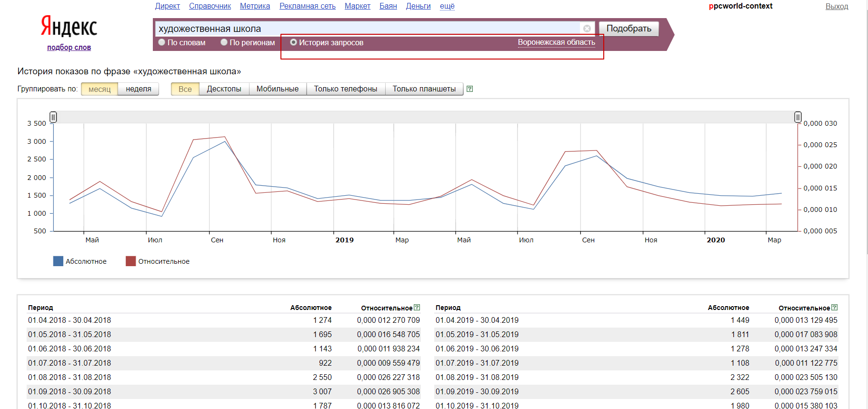Viewport: 868px width, 409px height.
Task: Select the История запросов radio button
Action: click(293, 42)
